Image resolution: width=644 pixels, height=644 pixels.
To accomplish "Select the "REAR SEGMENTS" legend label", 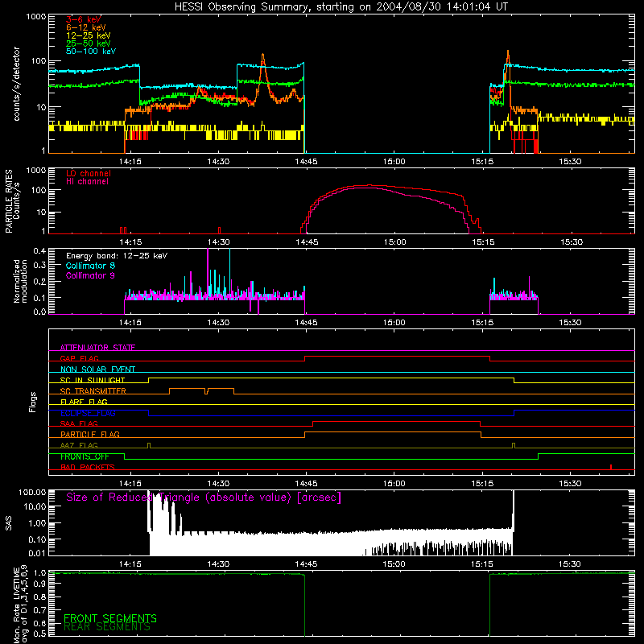I will tap(107, 627).
